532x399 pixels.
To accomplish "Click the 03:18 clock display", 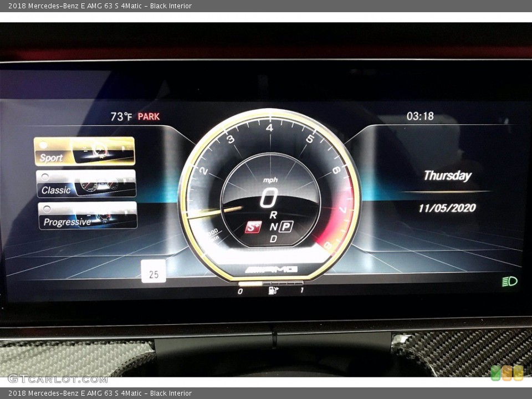I will tap(420, 116).
